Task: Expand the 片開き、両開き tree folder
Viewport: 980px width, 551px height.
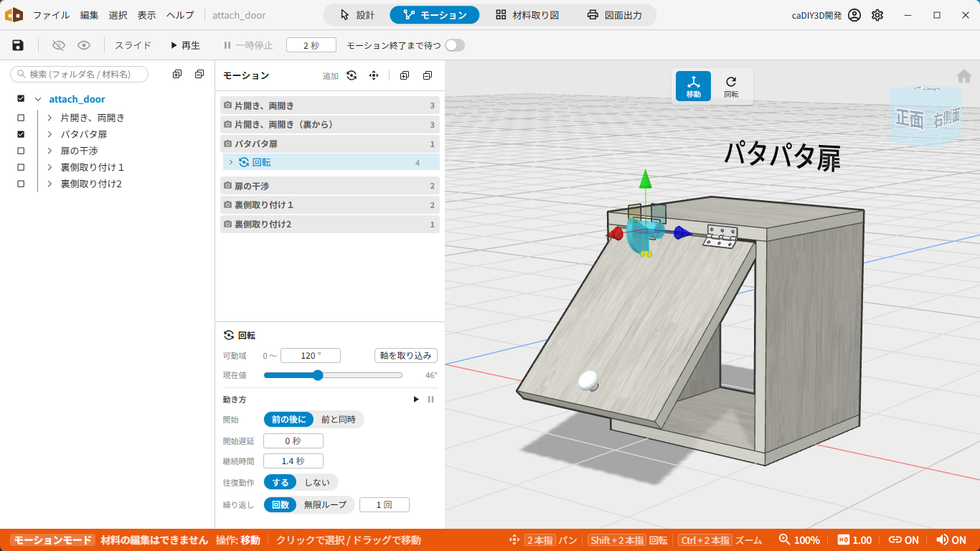Action: 50,118
